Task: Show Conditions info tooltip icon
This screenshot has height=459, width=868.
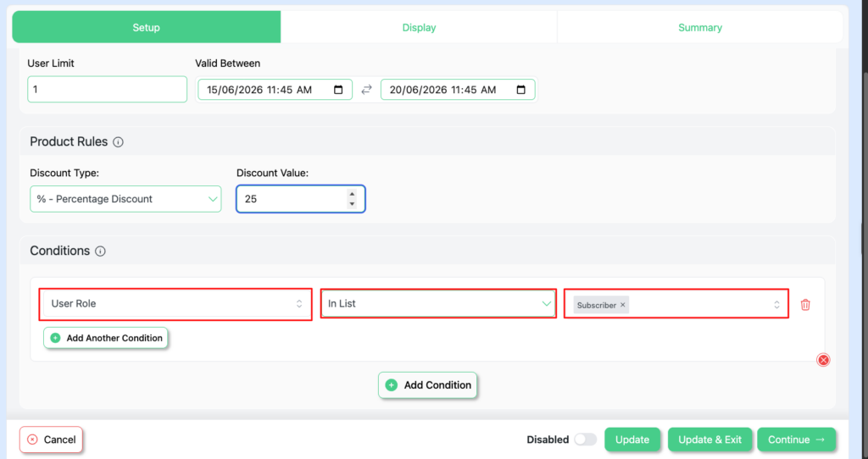Action: 100,251
